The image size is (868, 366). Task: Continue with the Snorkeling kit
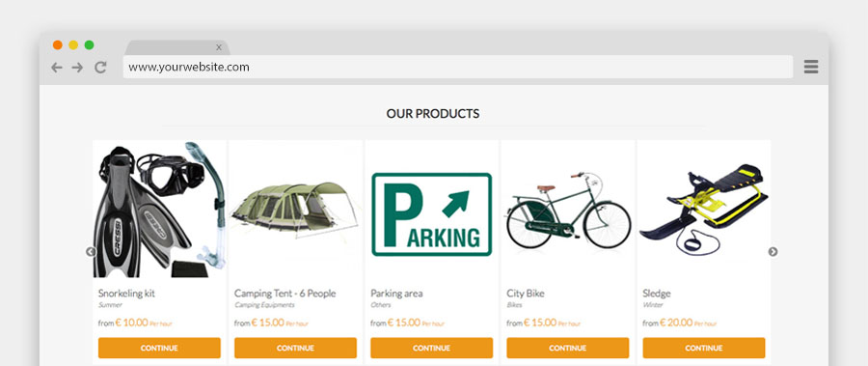pyautogui.click(x=159, y=348)
